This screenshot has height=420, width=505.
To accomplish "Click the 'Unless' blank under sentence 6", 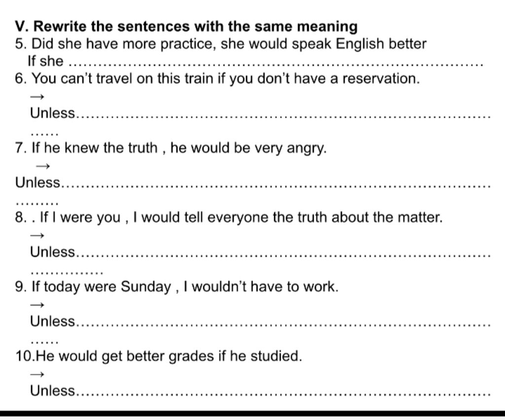I will point(284,115).
